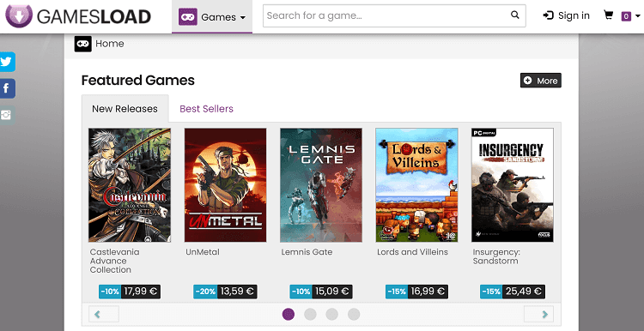This screenshot has width=644, height=331.
Task: Click the 15,09 € price tag
Action: click(331, 292)
